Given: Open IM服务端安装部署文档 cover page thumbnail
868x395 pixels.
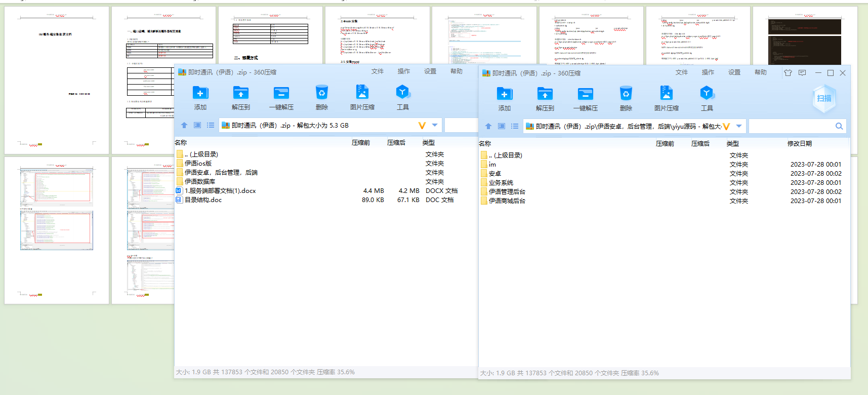Looking at the screenshot, I should tap(57, 80).
